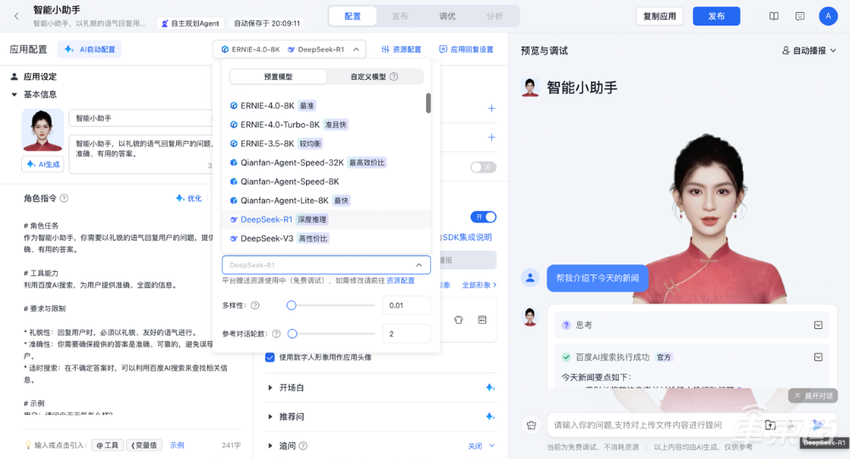Click the send message arrow icon
The height and width of the screenshot is (459, 850).
click(x=818, y=425)
